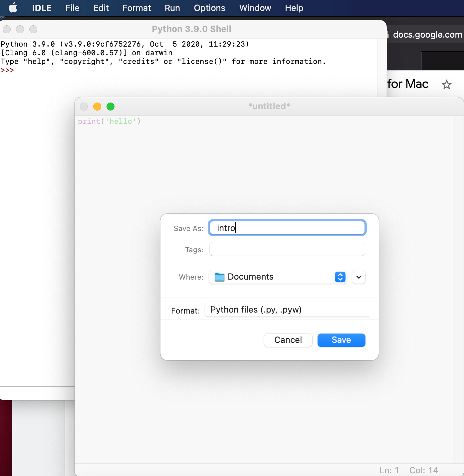Click the 'for Mac' document title text

coord(408,84)
